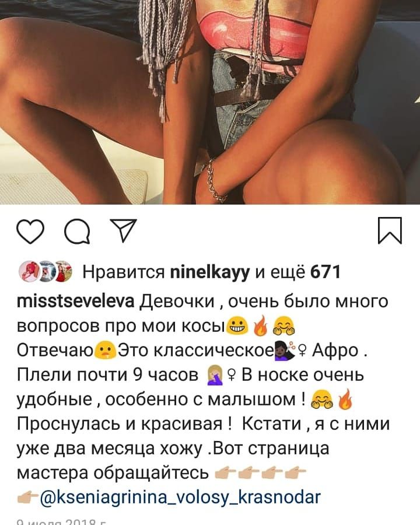Tap the heart like icon
Image resolution: width=420 pixels, height=525 pixels.
30,231
